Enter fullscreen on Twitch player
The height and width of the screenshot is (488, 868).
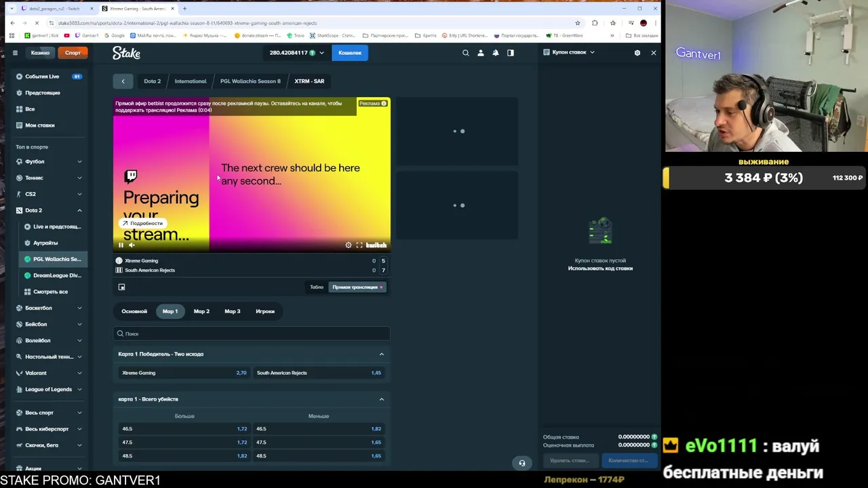(359, 245)
